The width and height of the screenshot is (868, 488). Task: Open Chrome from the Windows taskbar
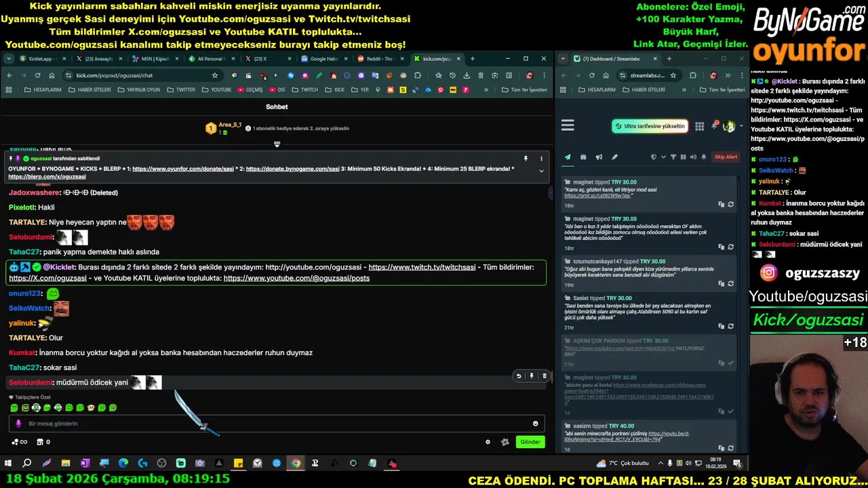(296, 464)
